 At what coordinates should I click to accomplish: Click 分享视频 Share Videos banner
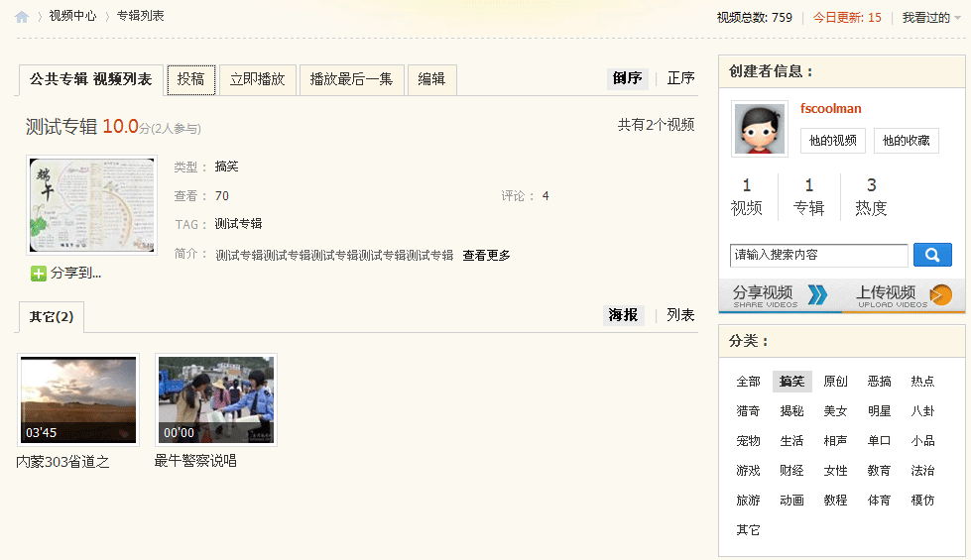pyautogui.click(x=781, y=295)
